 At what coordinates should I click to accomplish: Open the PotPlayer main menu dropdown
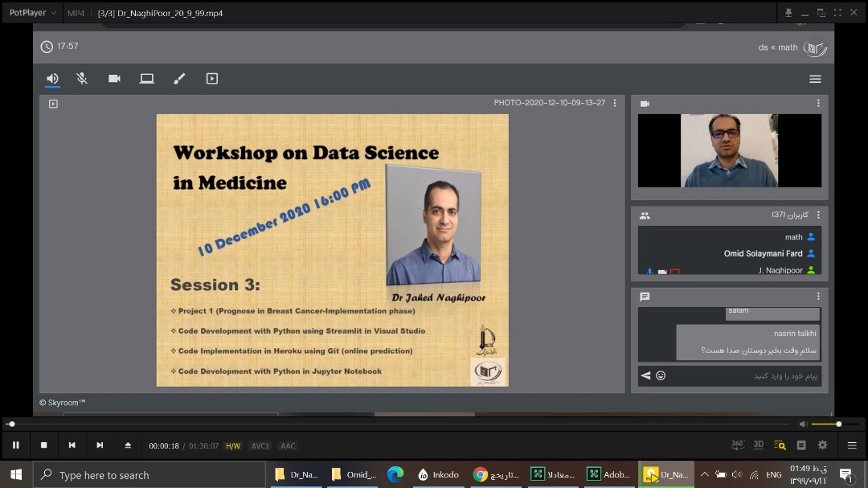pyautogui.click(x=31, y=13)
